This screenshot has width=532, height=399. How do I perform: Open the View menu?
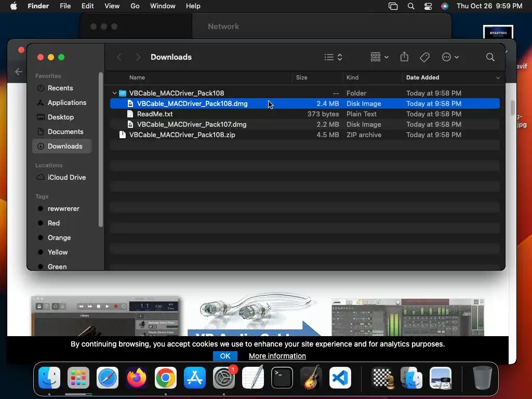[x=112, y=6]
